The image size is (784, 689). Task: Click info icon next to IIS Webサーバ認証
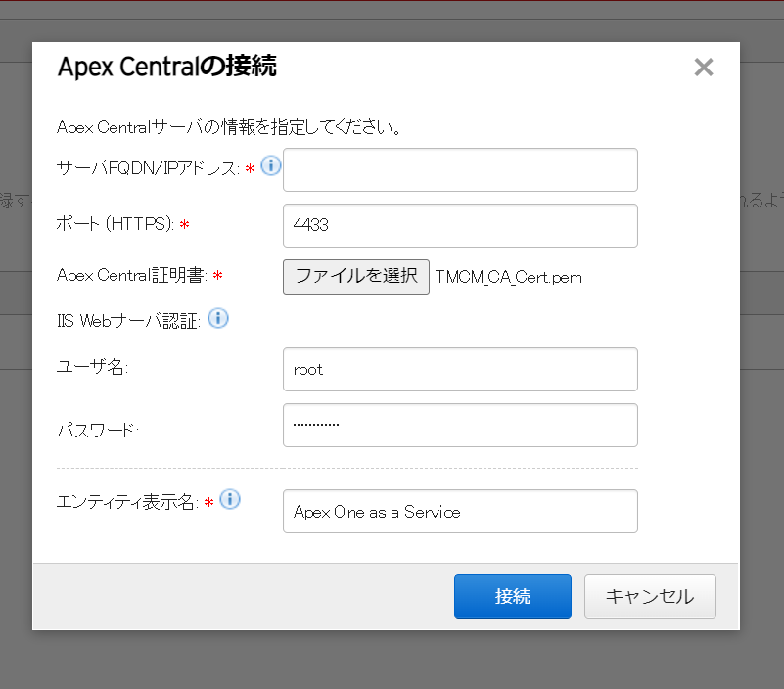[x=218, y=318]
